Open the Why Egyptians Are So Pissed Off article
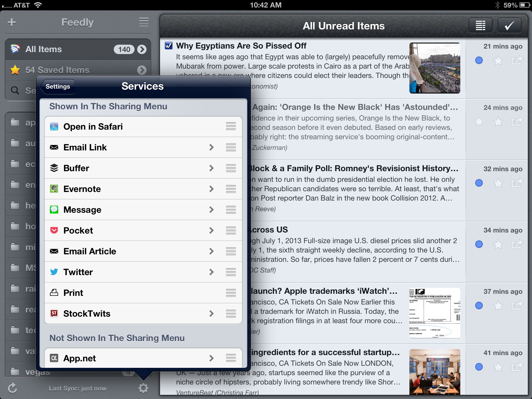 point(241,46)
